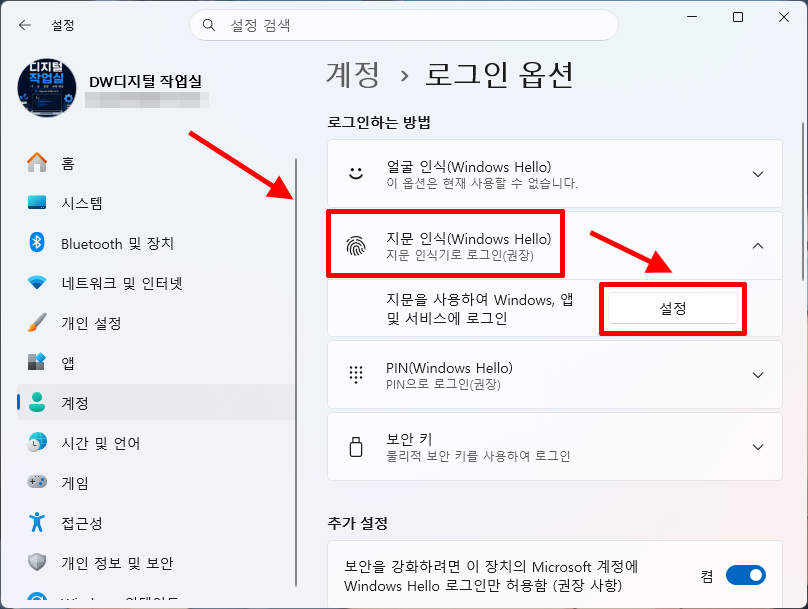Click the 홈 house icon
This screenshot has width=808, height=609.
pyautogui.click(x=37, y=163)
